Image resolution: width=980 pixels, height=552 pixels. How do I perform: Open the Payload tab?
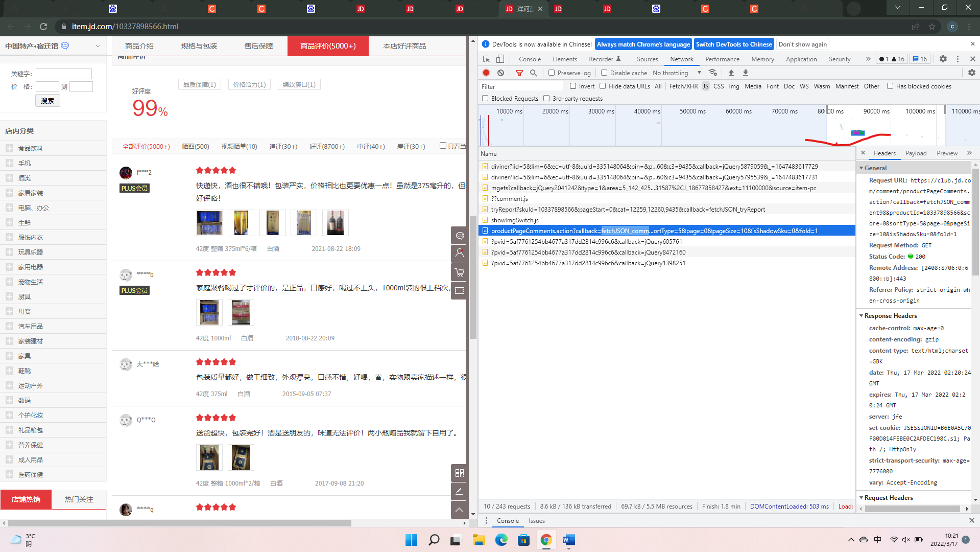916,153
